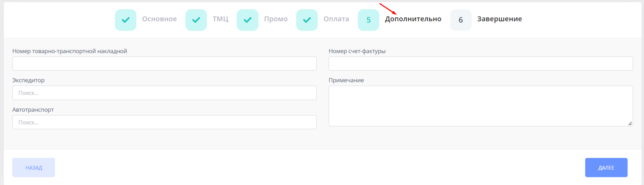
Task: Click the checkmark icon beside ТМЦ step
Action: (x=196, y=20)
